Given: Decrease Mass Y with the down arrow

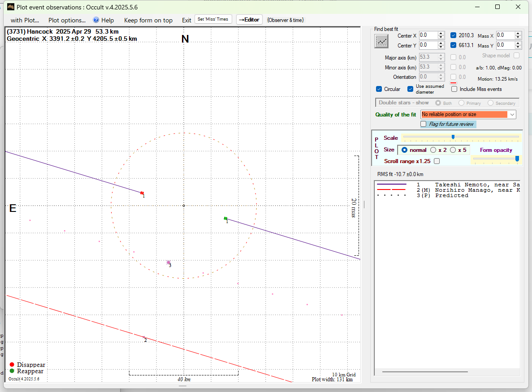Looking at the screenshot, I should coord(518,47).
